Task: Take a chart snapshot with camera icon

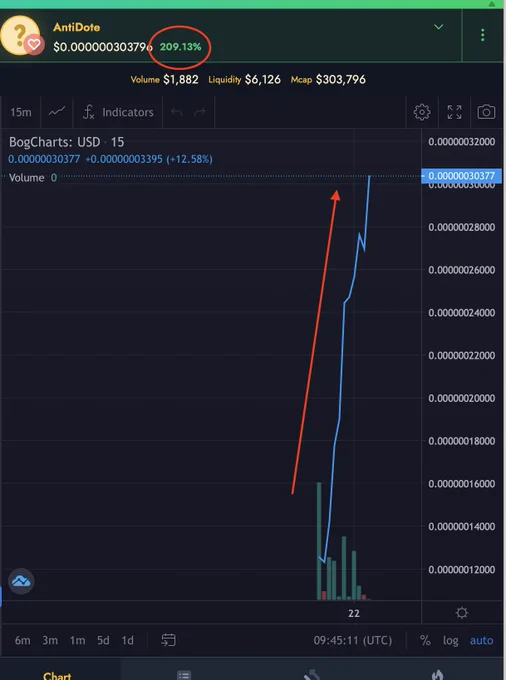Action: click(x=486, y=112)
